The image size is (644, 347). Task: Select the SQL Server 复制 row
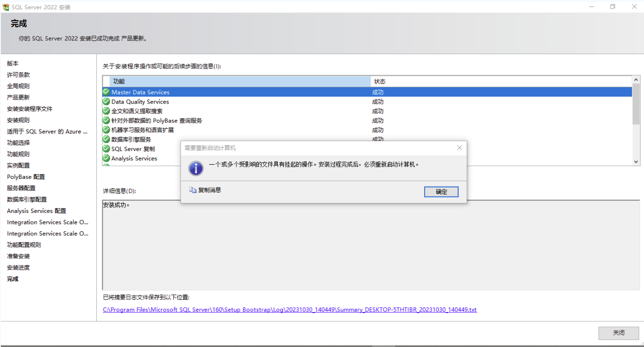142,149
